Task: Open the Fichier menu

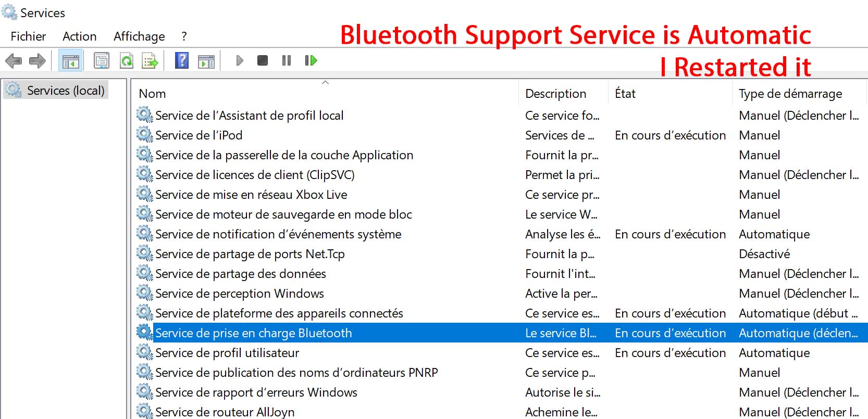Action: click(28, 36)
